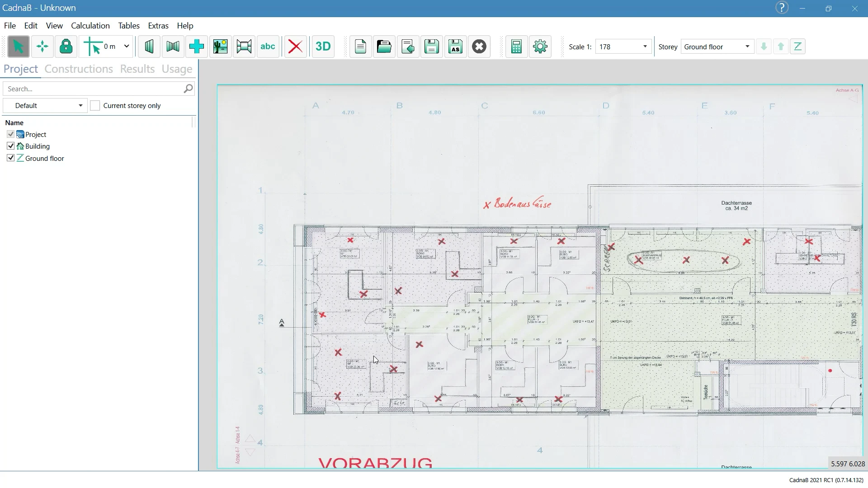Open the Storey Ground floor dropdown
Image resolution: width=868 pixels, height=488 pixels.
717,47
